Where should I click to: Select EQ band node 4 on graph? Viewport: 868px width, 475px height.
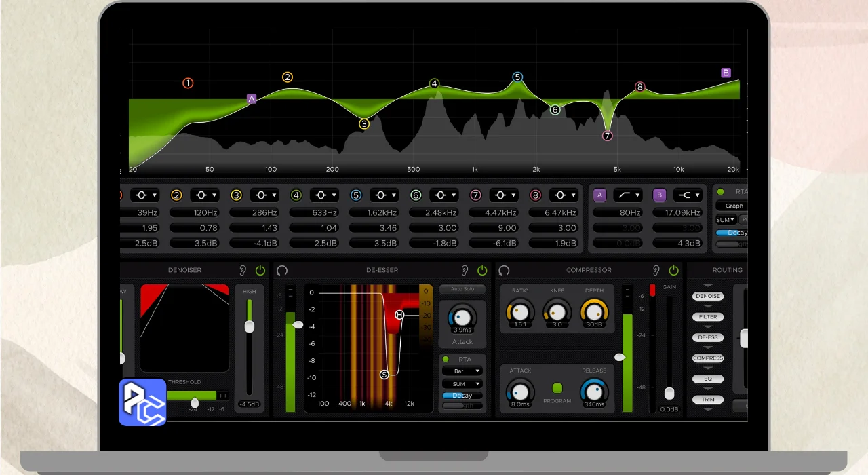[x=435, y=83]
